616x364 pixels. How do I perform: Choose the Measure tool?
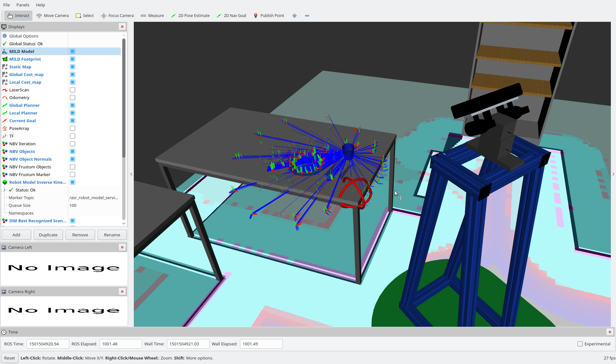pos(152,15)
